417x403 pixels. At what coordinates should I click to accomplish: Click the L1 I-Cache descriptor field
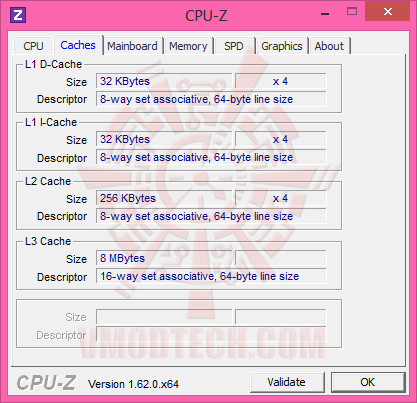point(211,157)
